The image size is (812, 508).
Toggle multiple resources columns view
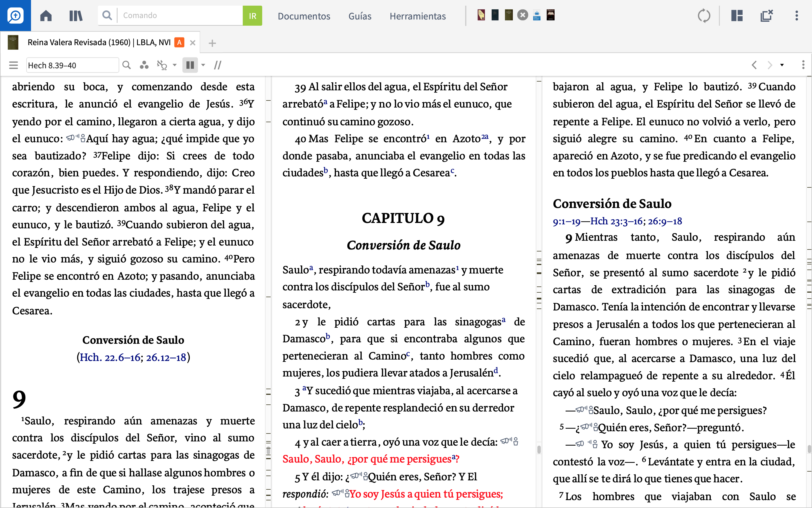[x=190, y=65]
